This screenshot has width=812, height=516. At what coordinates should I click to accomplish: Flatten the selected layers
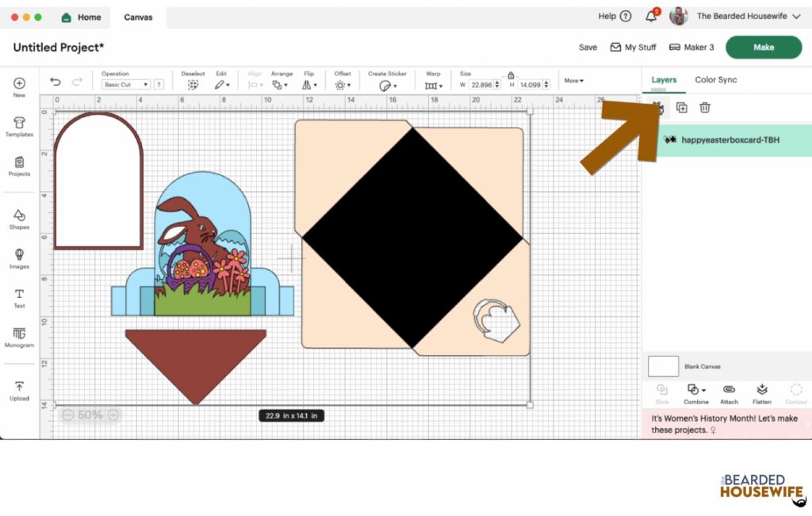(x=762, y=394)
